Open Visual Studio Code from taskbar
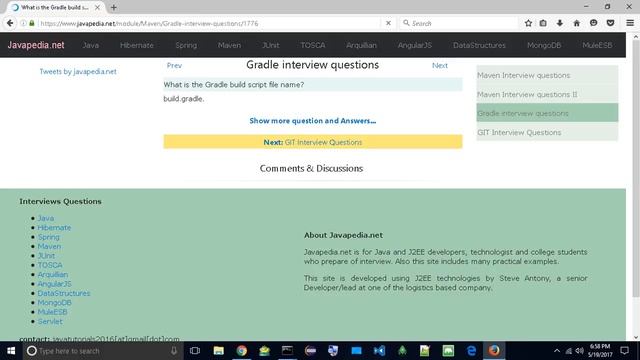 pos(379,351)
